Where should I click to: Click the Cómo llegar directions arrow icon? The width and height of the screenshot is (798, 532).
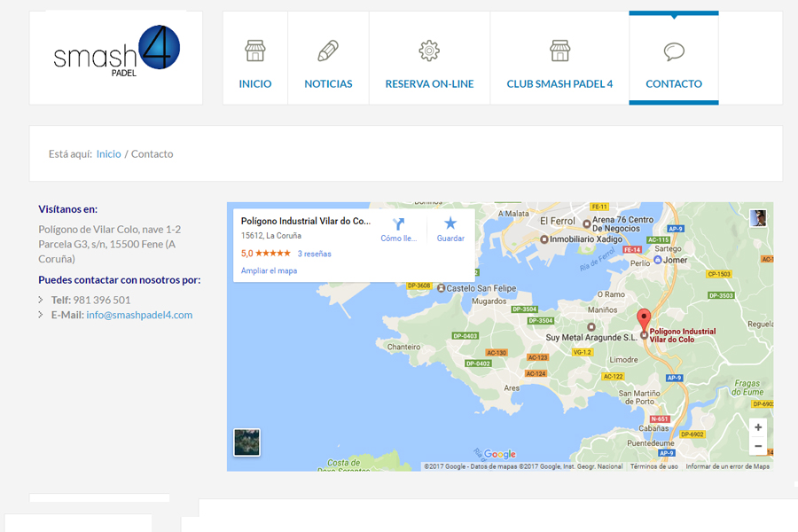click(x=398, y=223)
